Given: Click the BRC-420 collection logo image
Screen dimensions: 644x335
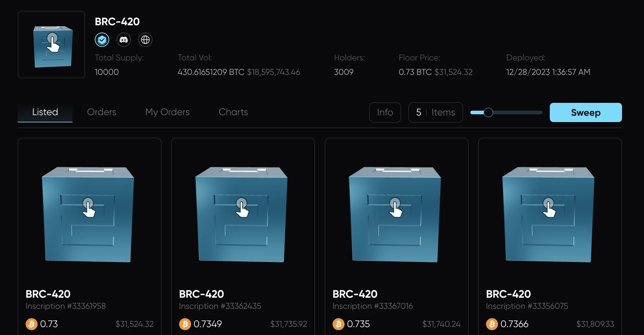Looking at the screenshot, I should 51,45.
